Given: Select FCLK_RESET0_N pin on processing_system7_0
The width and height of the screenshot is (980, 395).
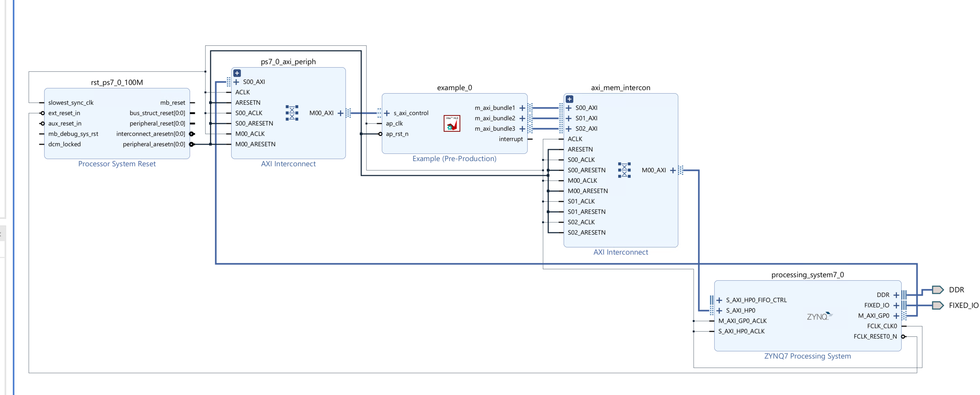Looking at the screenshot, I should click(x=875, y=336).
